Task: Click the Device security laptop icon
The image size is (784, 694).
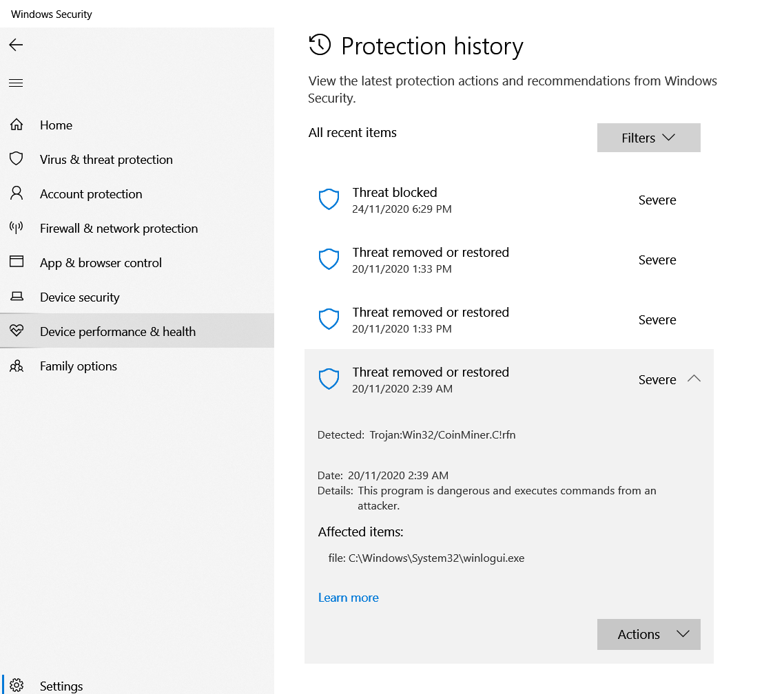Action: (17, 296)
